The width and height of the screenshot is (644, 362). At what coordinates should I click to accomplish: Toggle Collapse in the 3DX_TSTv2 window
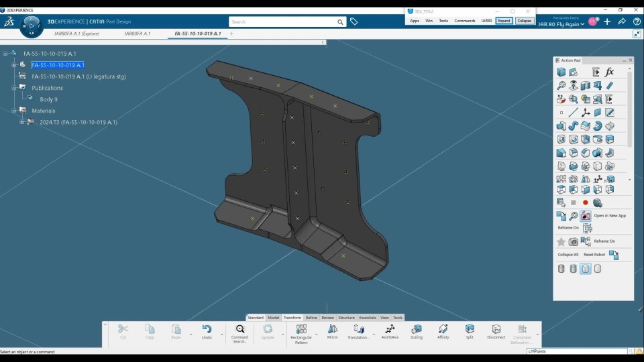(524, 21)
